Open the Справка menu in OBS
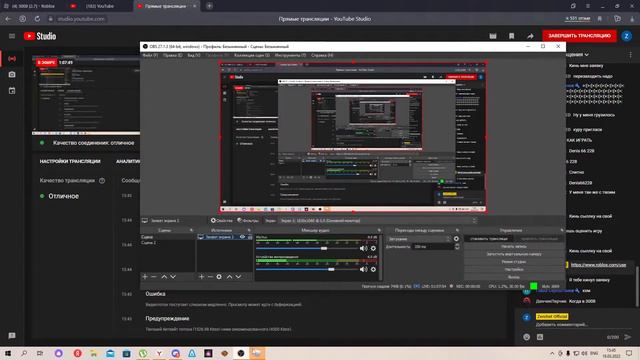The height and width of the screenshot is (360, 640). 322,55
